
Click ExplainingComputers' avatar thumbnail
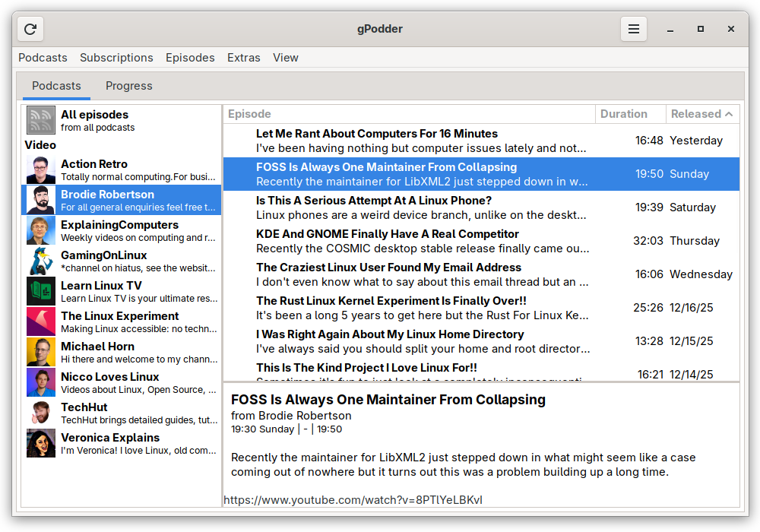click(41, 230)
